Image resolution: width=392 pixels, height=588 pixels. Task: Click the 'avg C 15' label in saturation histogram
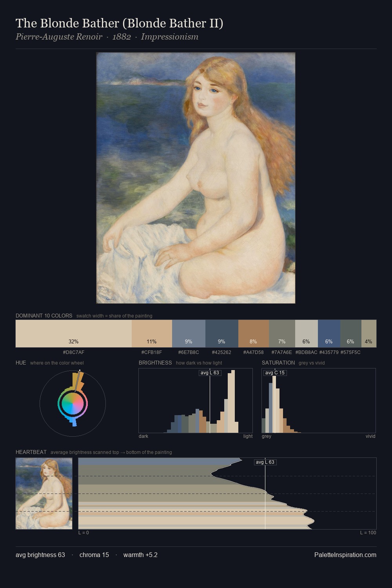pos(275,373)
